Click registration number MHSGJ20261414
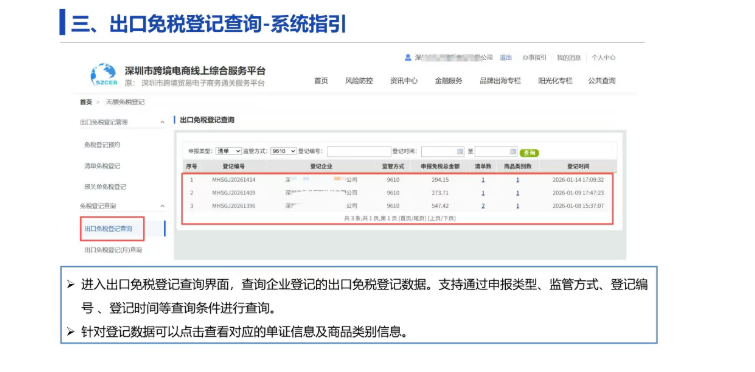755x372 pixels. 234,180
